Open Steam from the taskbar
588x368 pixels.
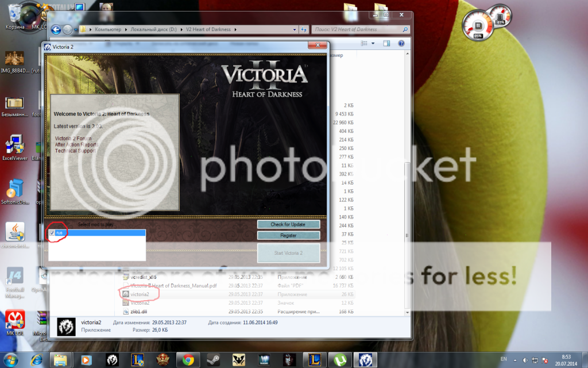pos(212,360)
